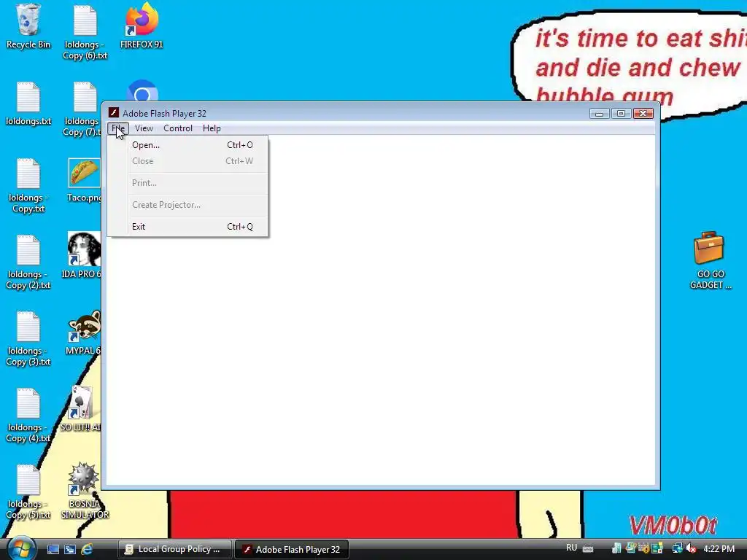Click the keyboard icon beside the RU indicator
This screenshot has height=560, width=747.
(x=588, y=549)
